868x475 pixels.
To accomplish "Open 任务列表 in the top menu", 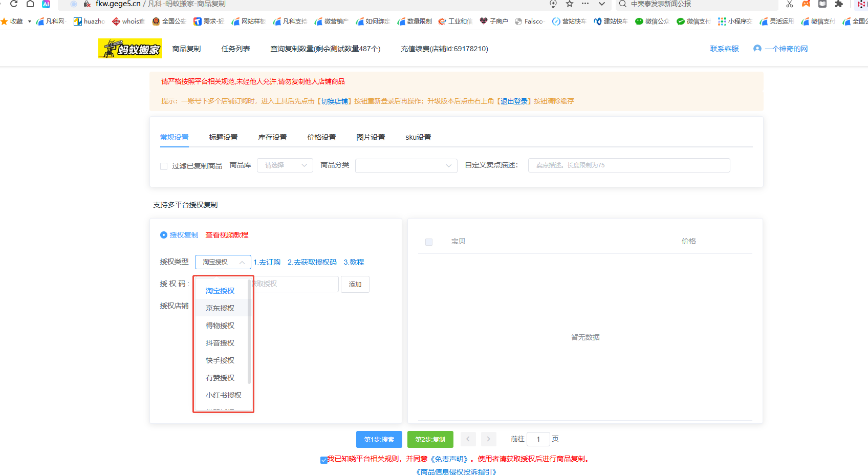I will click(235, 49).
